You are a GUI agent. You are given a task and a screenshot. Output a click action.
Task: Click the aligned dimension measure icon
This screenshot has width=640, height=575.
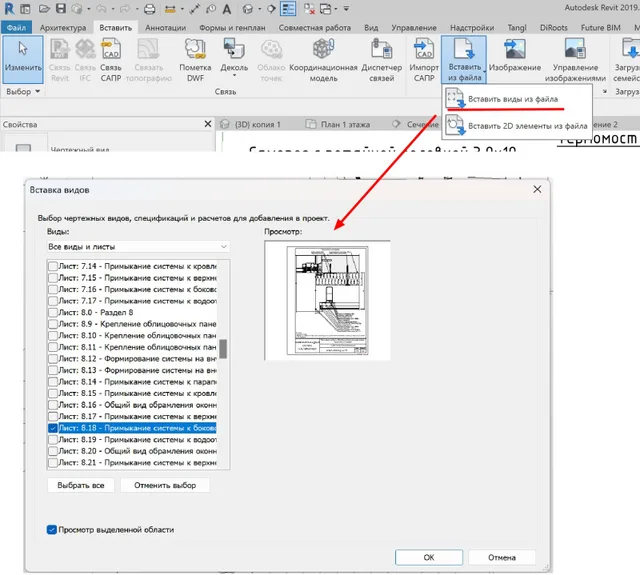coord(170,9)
